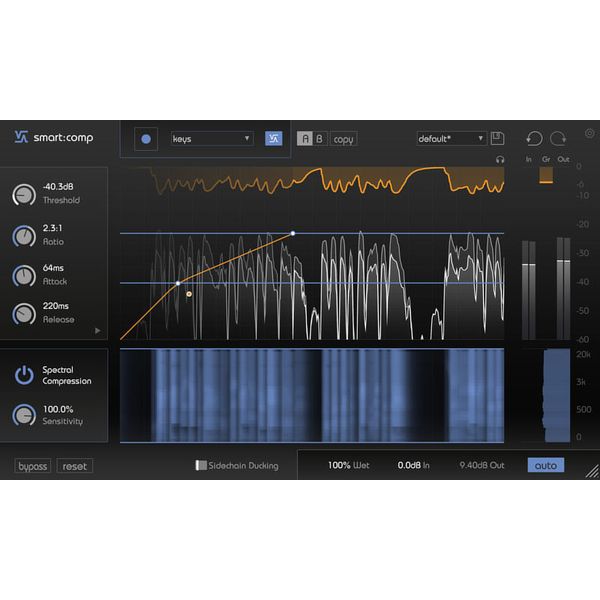Toggle auto gain button
This screenshot has height=600, width=600.
(x=546, y=465)
